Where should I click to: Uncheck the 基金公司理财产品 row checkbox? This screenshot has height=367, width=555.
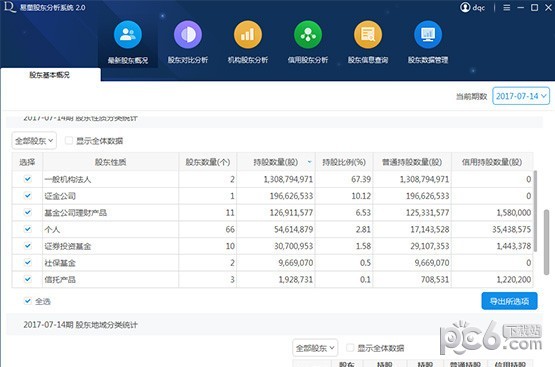pyautogui.click(x=28, y=212)
